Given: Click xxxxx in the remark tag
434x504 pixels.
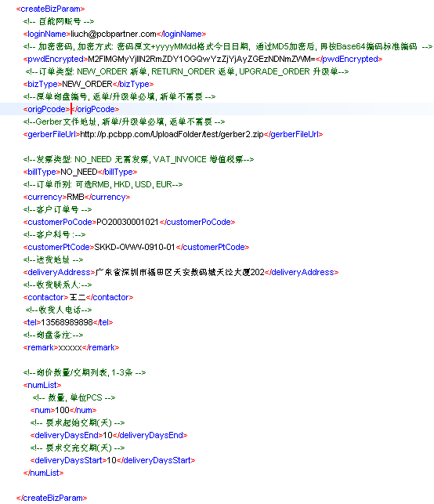Looking at the screenshot, I should point(70,347).
